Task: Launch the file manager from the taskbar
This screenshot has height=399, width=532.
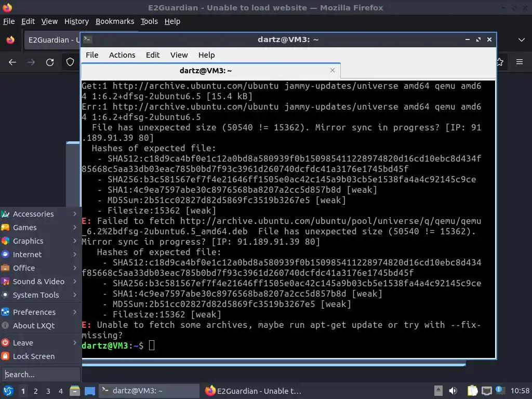Action: (x=75, y=391)
